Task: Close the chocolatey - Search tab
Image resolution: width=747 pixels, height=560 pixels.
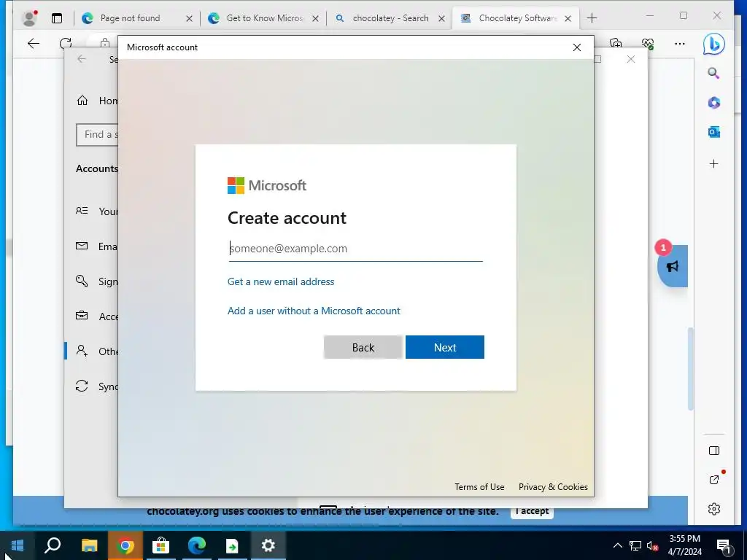Action: (441, 18)
